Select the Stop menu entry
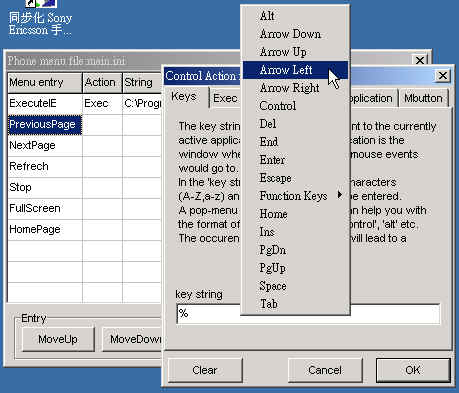459x393 pixels. click(45, 187)
